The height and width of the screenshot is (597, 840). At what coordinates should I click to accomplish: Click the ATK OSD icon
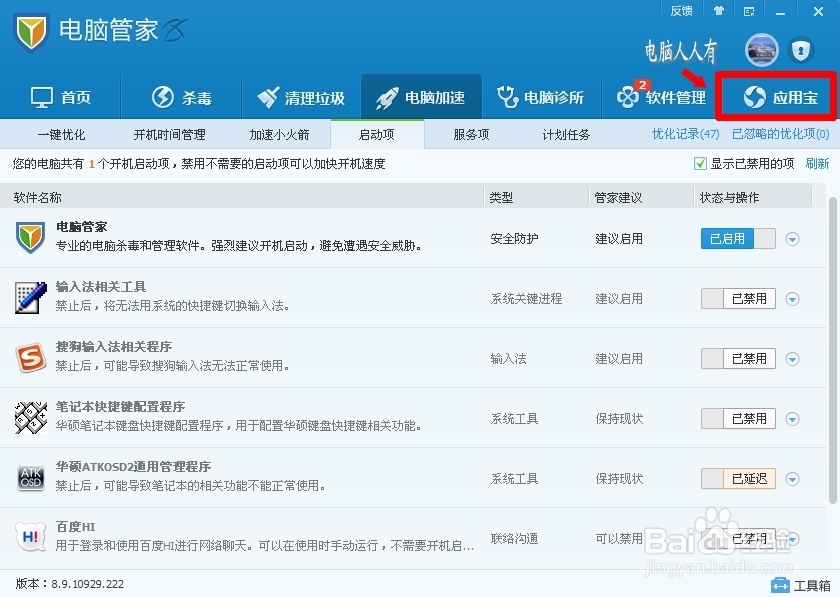tap(31, 478)
